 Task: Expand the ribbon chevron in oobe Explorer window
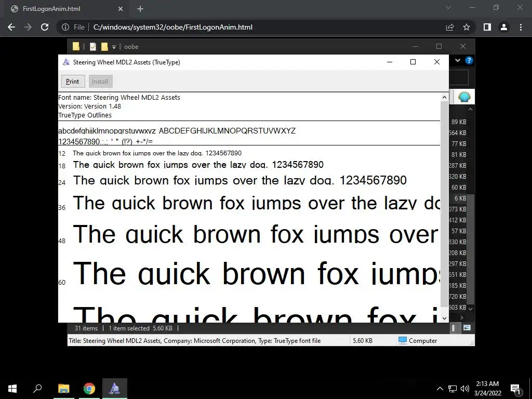pyautogui.click(x=458, y=60)
